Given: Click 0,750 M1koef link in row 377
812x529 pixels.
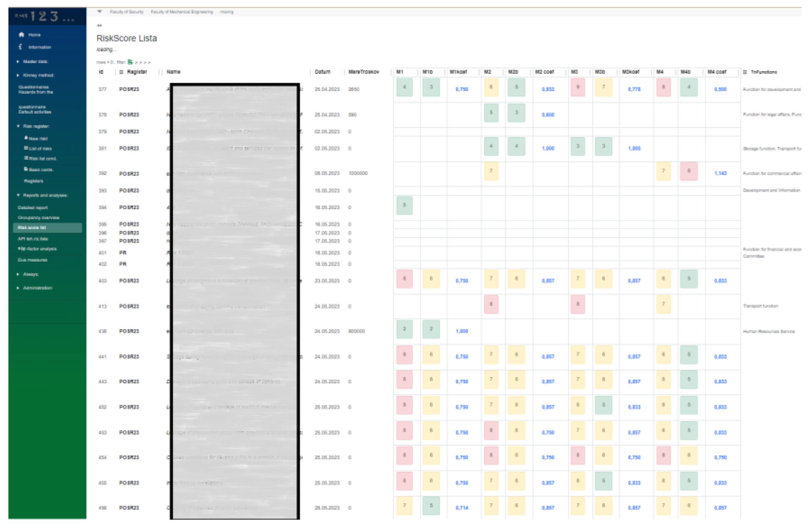Looking at the screenshot, I should click(461, 89).
